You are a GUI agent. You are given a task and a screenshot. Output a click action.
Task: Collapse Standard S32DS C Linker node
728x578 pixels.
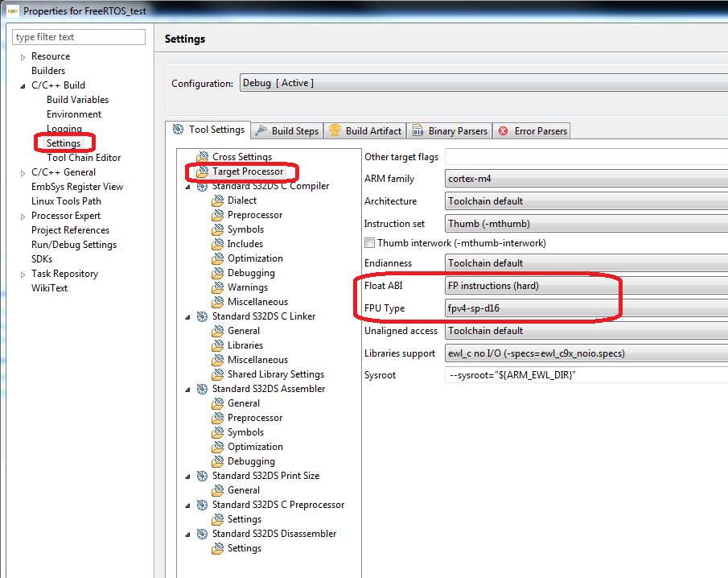click(187, 317)
